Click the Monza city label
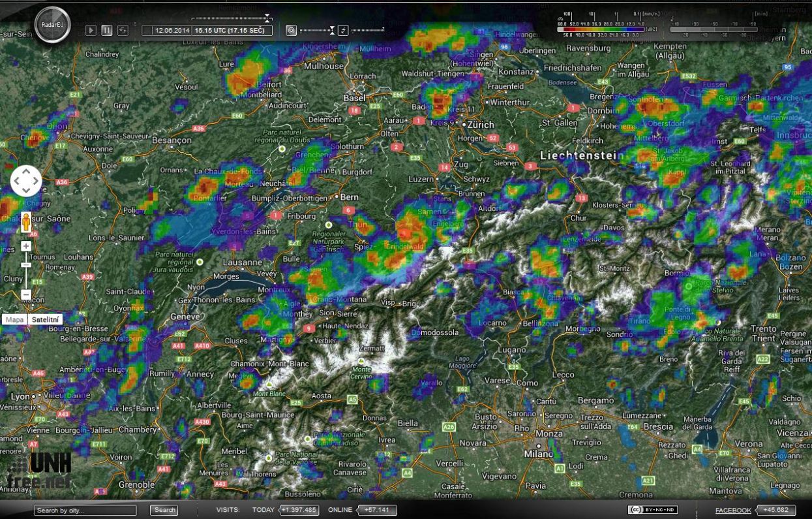 pos(549,433)
